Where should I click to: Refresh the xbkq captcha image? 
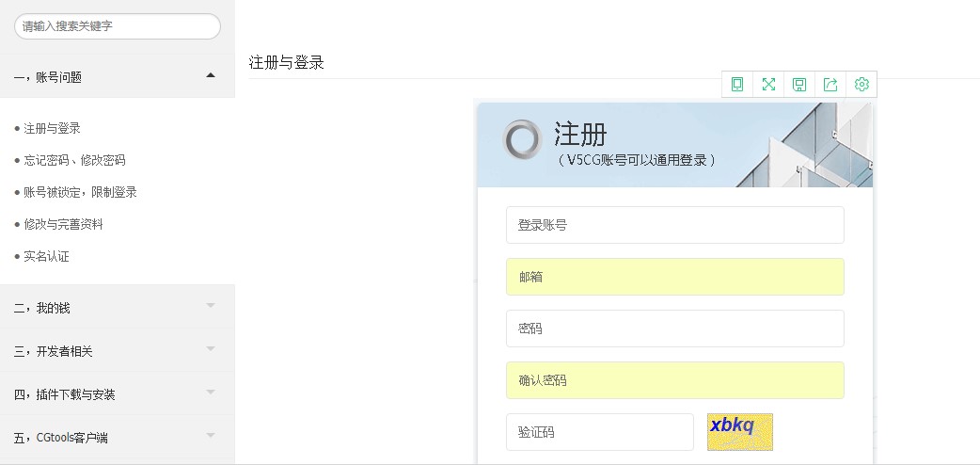tap(740, 431)
